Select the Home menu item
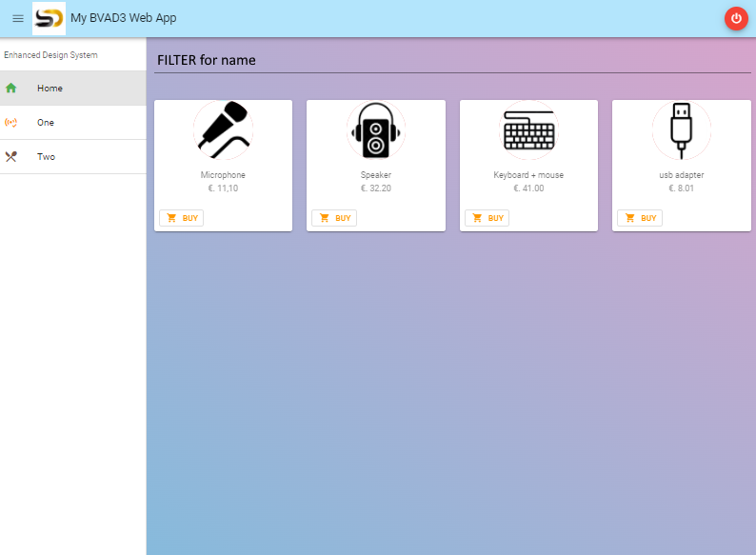 [73, 89]
